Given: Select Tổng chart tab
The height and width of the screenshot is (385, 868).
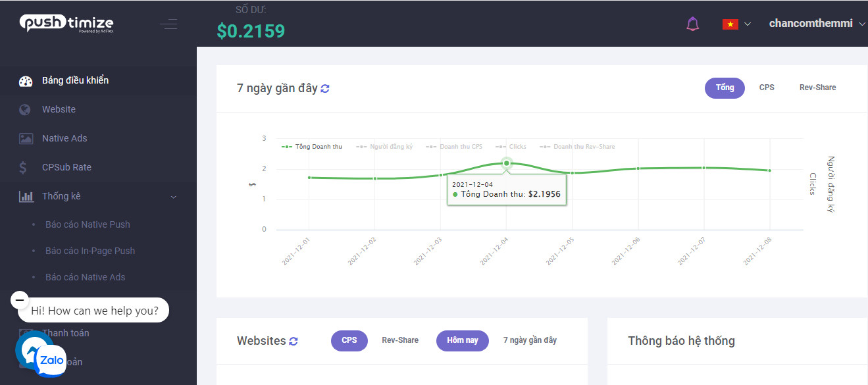Looking at the screenshot, I should point(725,88).
